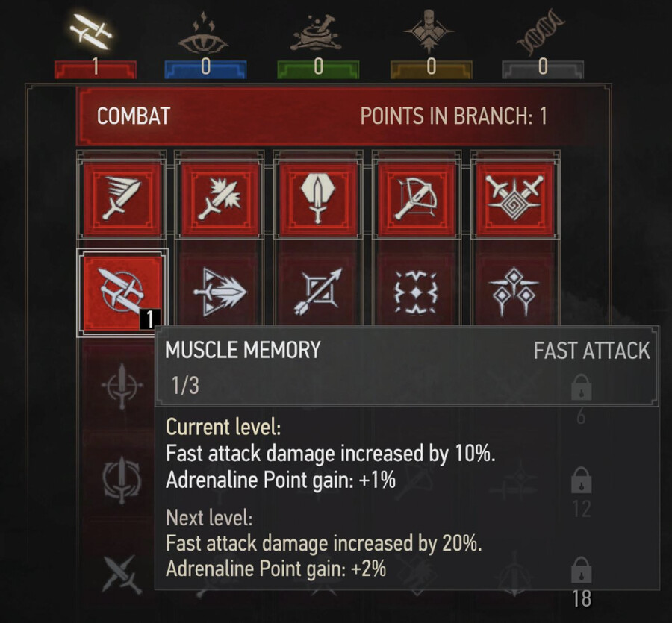The height and width of the screenshot is (623, 672).
Task: Click the locked tier padlock requiring 18 points
Action: tap(581, 570)
